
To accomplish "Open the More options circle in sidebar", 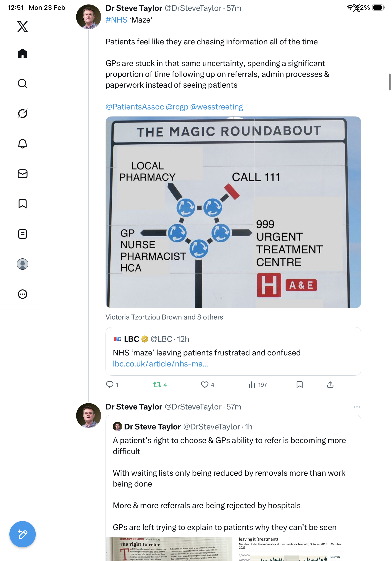I will click(23, 294).
